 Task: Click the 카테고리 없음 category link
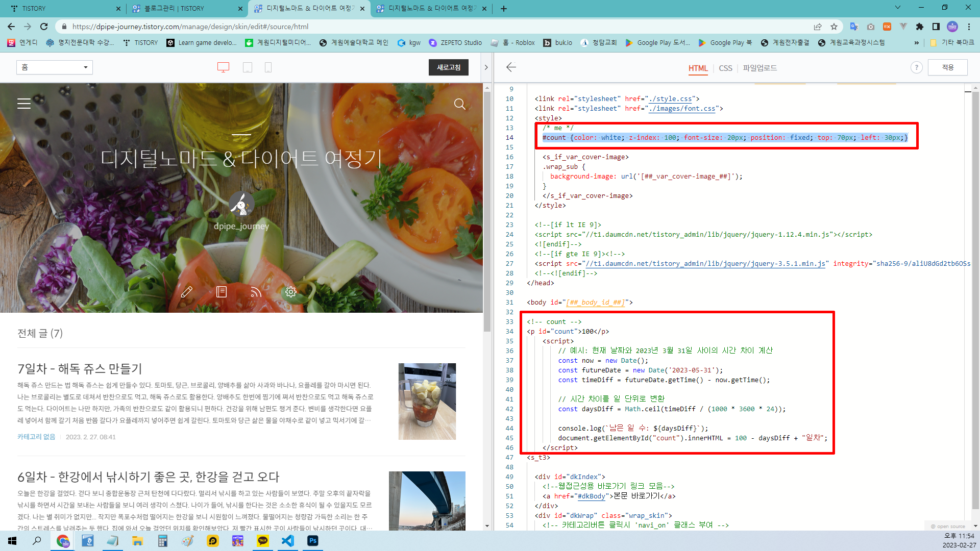pos(36,437)
